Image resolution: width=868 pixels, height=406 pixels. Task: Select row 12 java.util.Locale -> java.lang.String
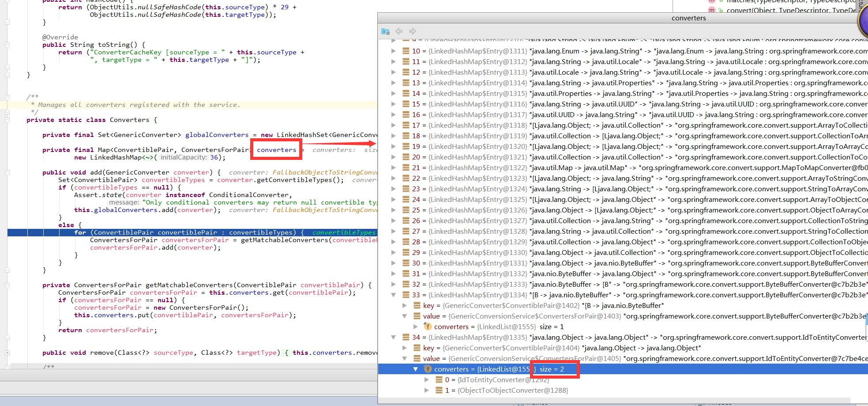(623, 72)
